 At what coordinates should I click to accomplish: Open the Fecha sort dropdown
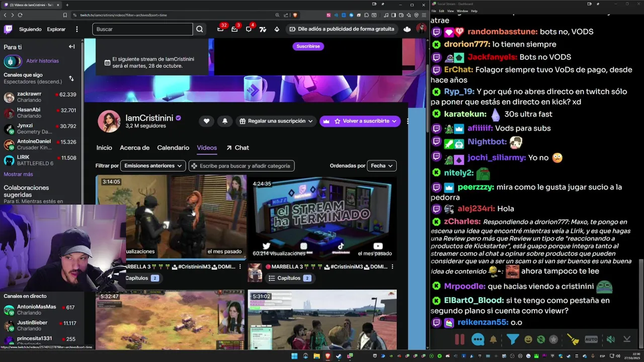[x=382, y=166]
